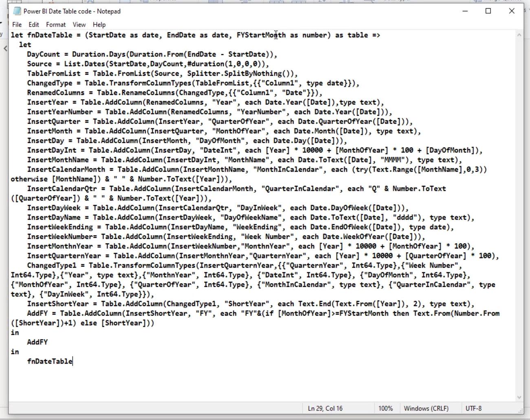The image size is (530, 420).
Task: Click the UTF-8 encoding status entry
Action: 473,408
